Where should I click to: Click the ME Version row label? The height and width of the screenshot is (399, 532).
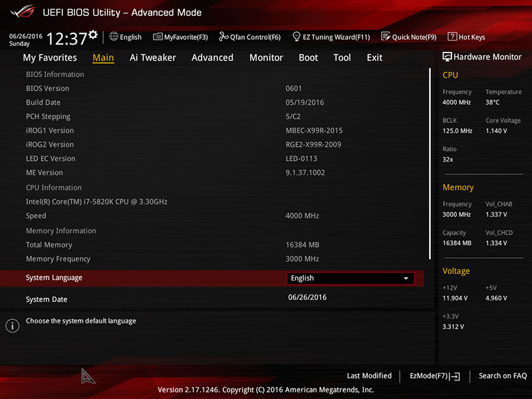(x=45, y=172)
